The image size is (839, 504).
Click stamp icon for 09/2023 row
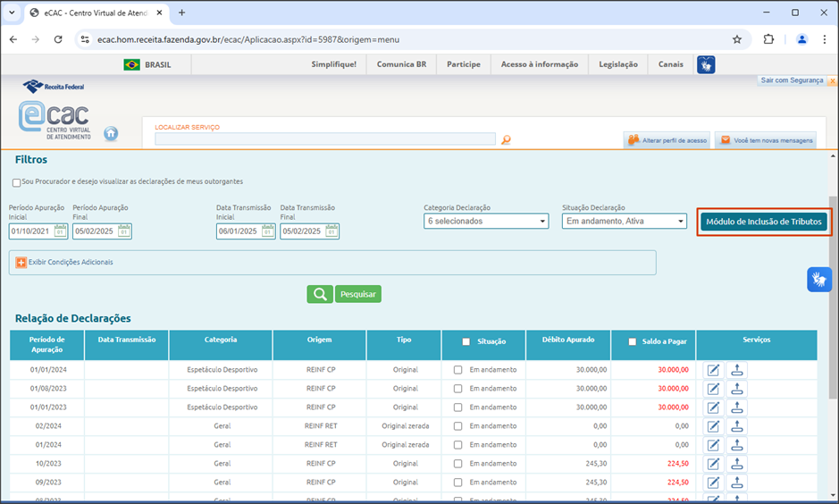click(x=737, y=483)
